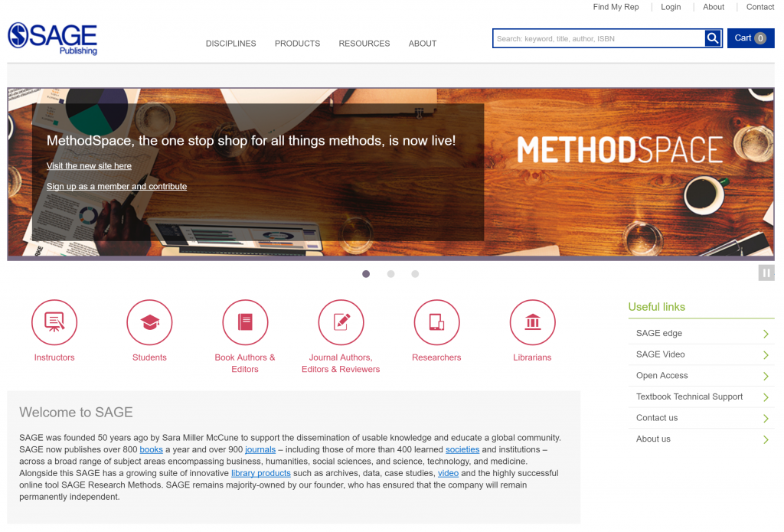Open the PRODUCTS menu
The image size is (784, 532).
(x=298, y=44)
